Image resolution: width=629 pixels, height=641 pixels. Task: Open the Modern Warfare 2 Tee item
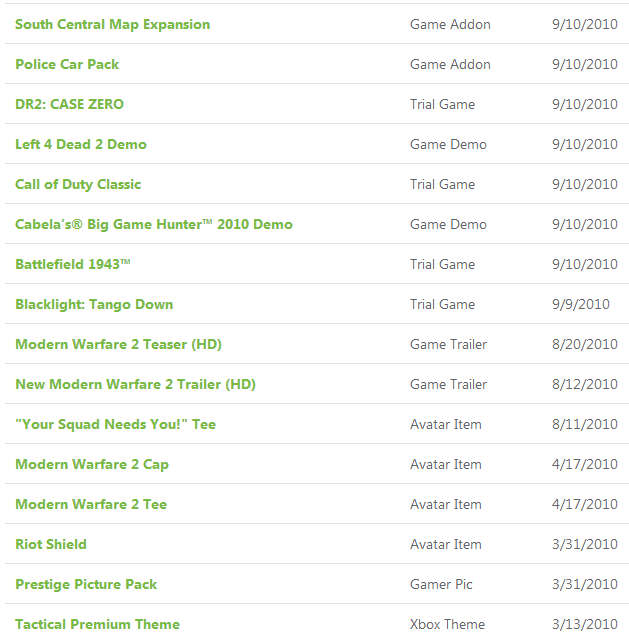[91, 504]
